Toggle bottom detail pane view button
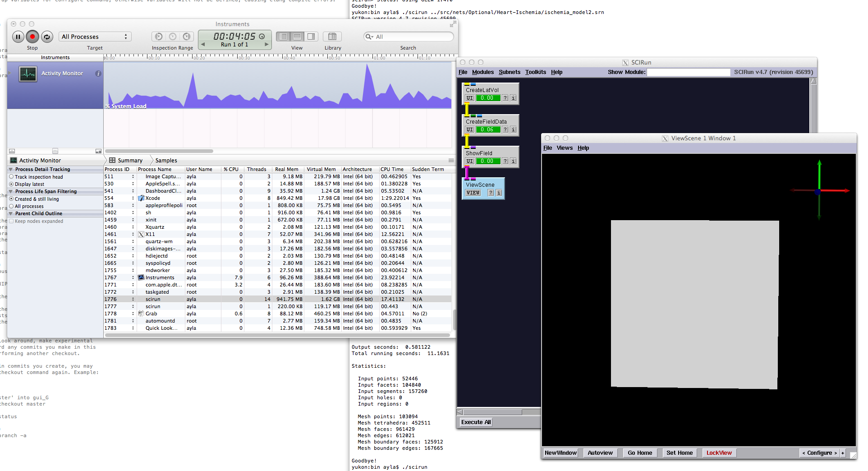Image resolution: width=868 pixels, height=471 pixels. point(297,37)
